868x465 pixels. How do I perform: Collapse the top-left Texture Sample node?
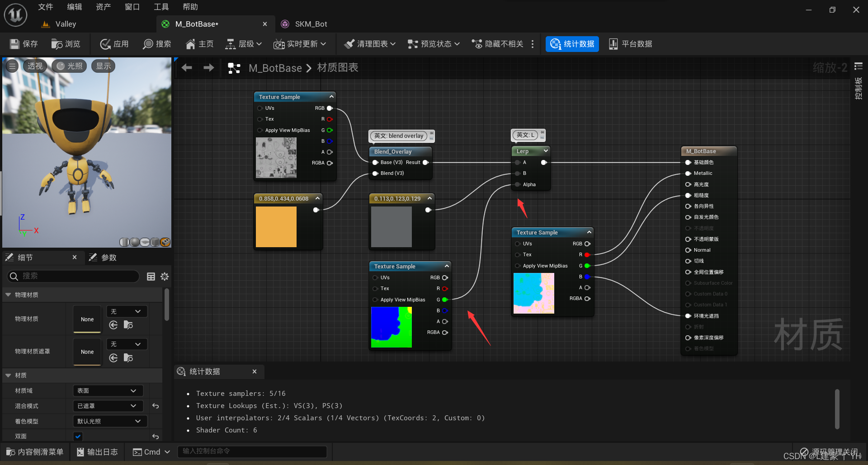point(331,97)
